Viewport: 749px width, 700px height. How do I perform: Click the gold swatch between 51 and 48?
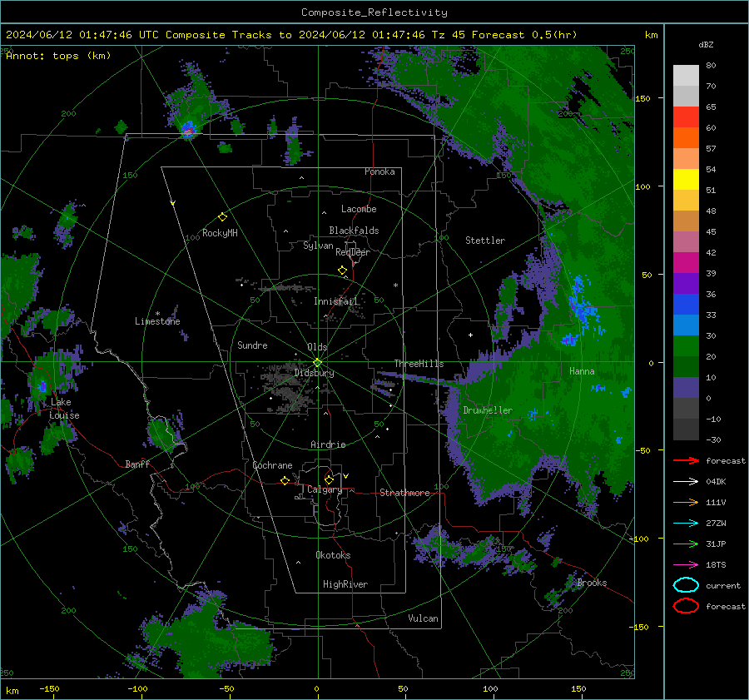(686, 201)
